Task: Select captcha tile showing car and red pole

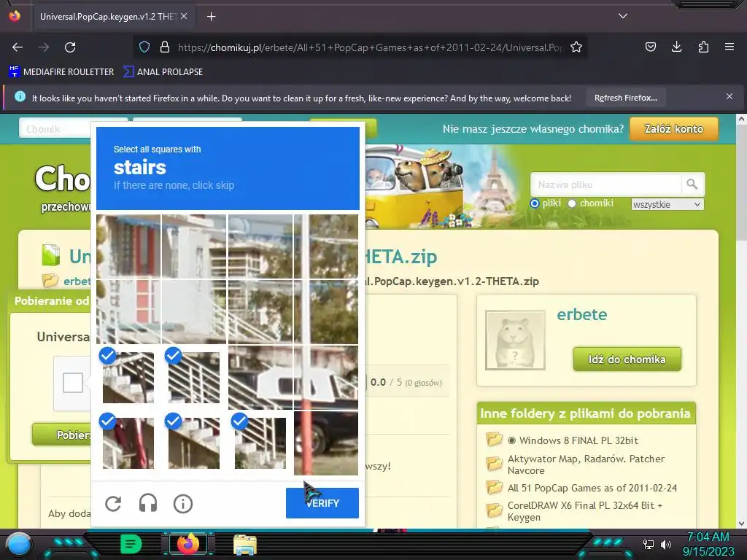Action: tap(326, 443)
